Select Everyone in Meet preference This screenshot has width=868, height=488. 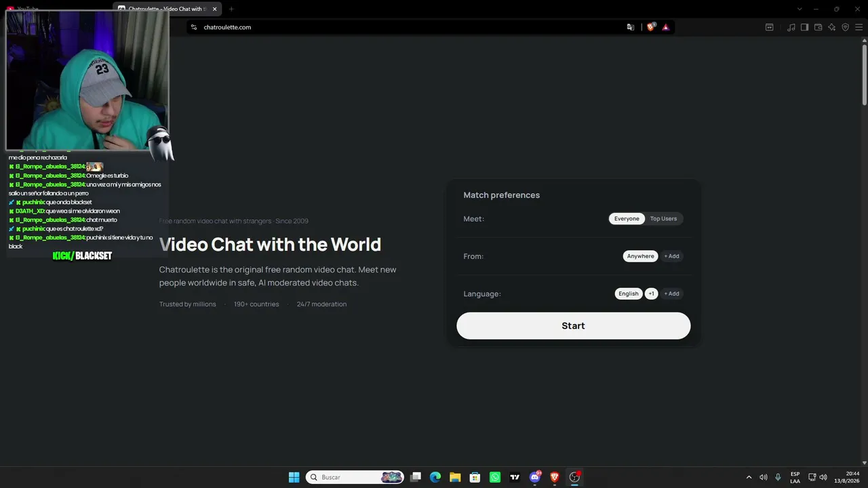point(627,219)
